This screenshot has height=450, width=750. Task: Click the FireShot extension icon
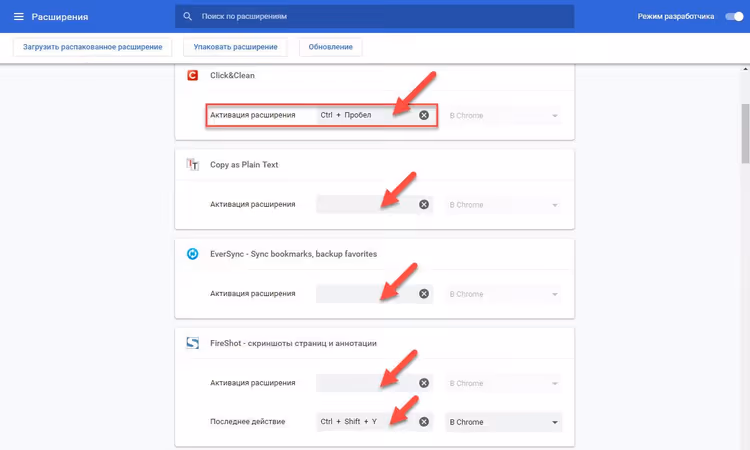pos(192,343)
